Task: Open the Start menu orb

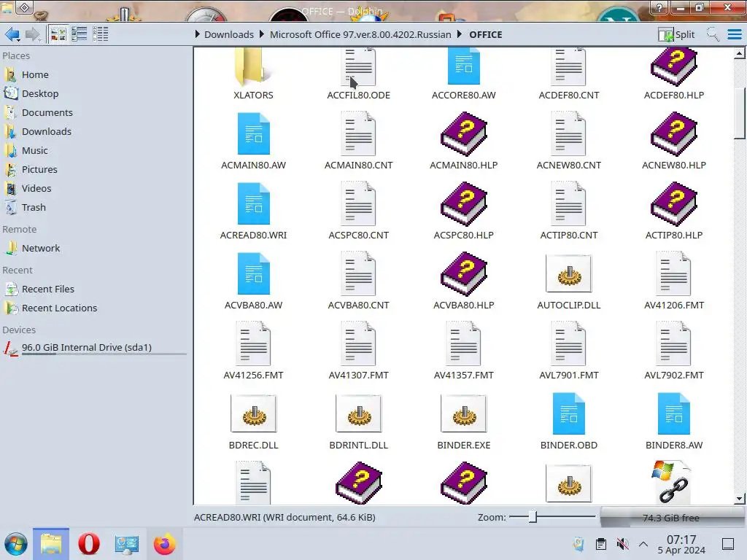Action: coord(16,544)
